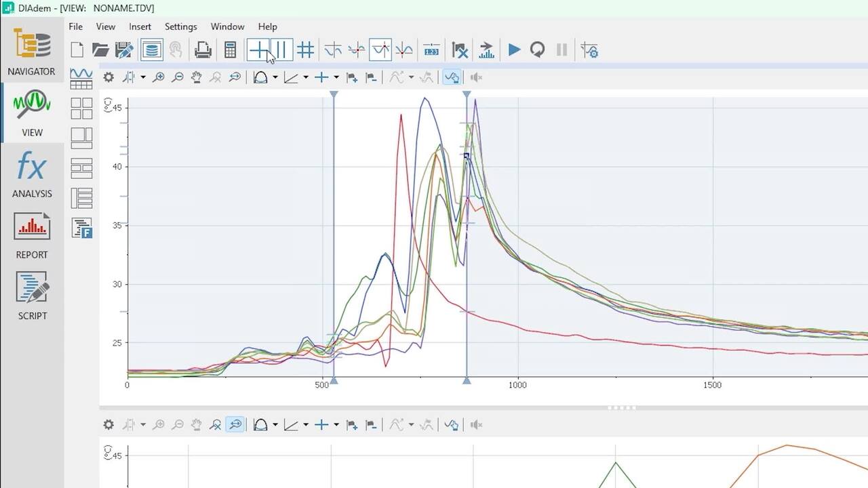
Task: Select the list rows layout icon
Action: pyautogui.click(x=81, y=198)
